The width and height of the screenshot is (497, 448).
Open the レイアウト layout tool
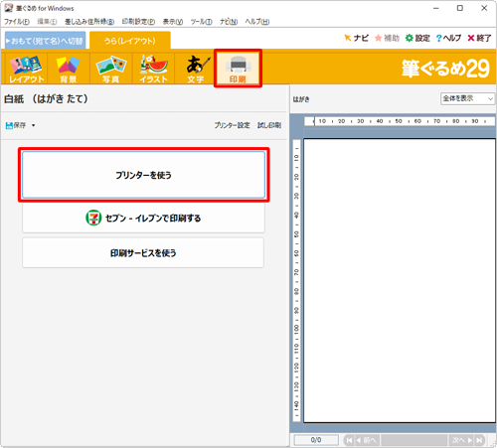(27, 69)
